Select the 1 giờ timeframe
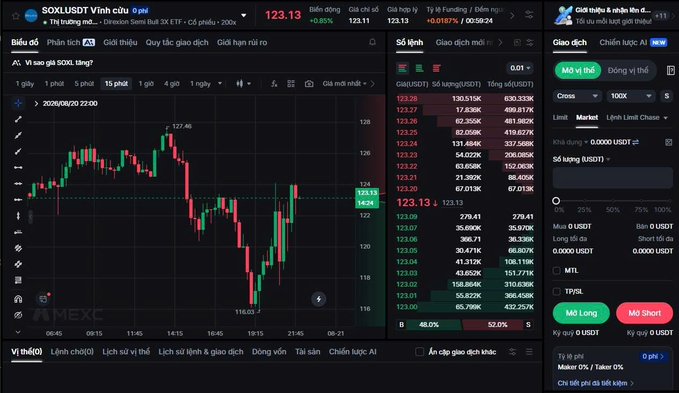This screenshot has height=393, width=679. [x=146, y=84]
